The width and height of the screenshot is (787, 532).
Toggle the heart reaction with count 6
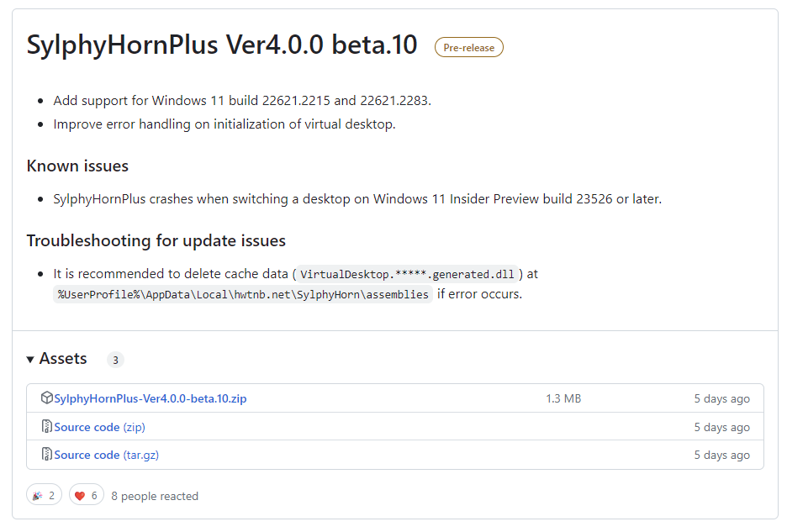87,495
